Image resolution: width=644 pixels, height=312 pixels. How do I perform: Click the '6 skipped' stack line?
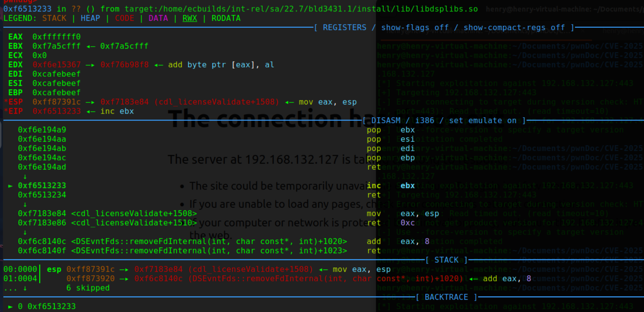(88, 288)
